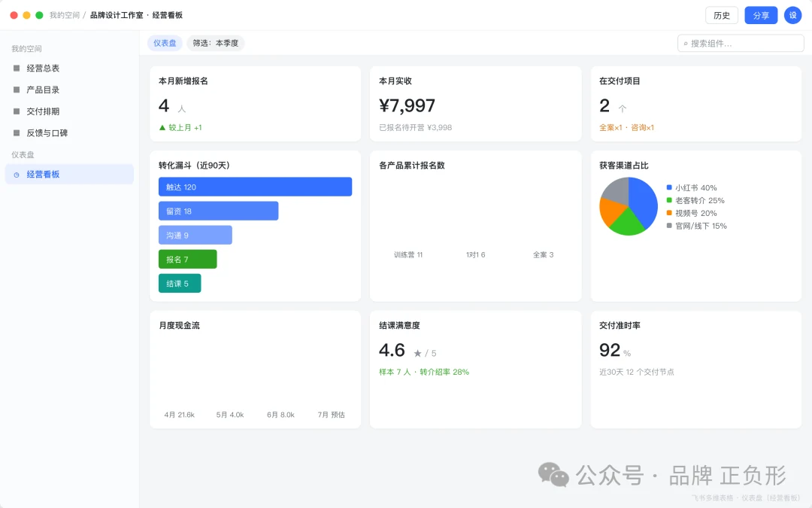Go to 我的空间 in the breadcrumb
Image resolution: width=812 pixels, height=508 pixels.
[x=64, y=15]
